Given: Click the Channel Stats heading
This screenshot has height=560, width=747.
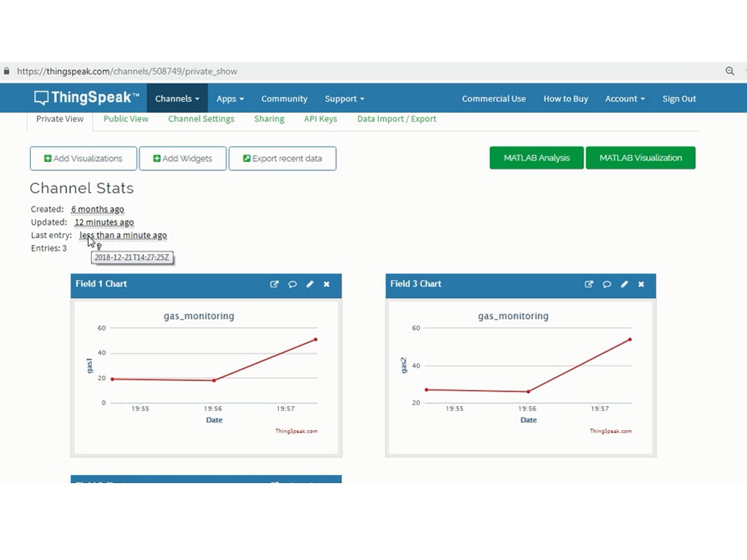Looking at the screenshot, I should 81,188.
